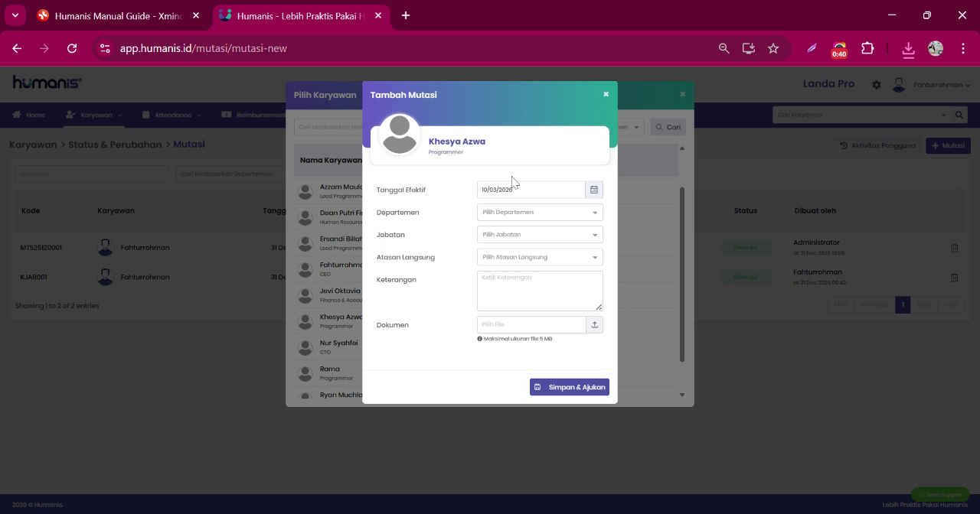The height and width of the screenshot is (514, 980).
Task: Delete the MTS25120001 row via trash icon
Action: click(954, 248)
